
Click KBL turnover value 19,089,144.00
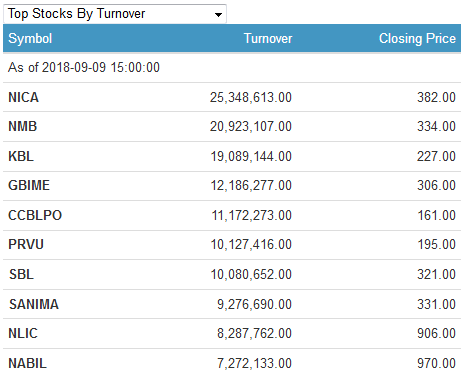tap(251, 156)
